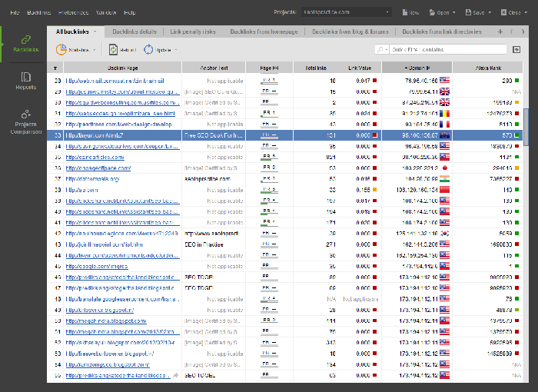
Task: Click the add-column icon beside the filter
Action: pos(516,49)
